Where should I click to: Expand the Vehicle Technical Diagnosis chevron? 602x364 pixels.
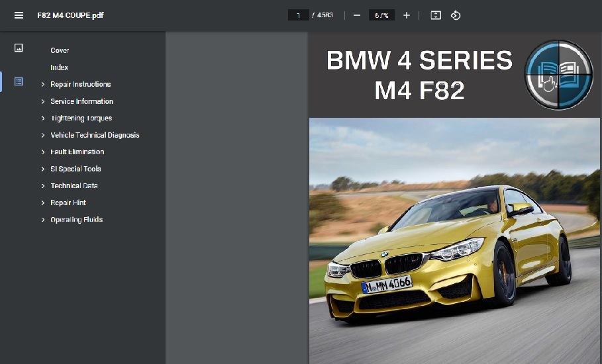pyautogui.click(x=43, y=135)
